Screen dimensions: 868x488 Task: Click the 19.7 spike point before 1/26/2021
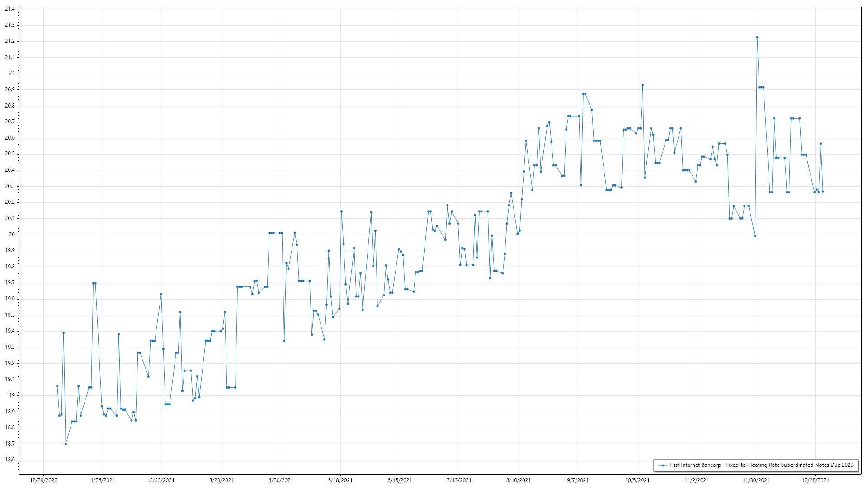coord(93,283)
